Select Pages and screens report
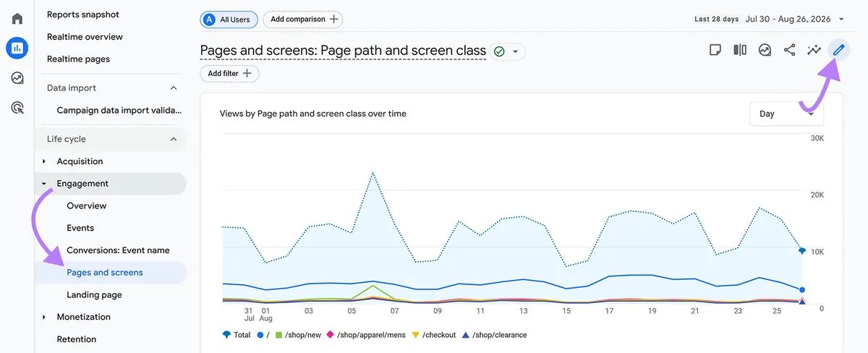 (x=105, y=273)
